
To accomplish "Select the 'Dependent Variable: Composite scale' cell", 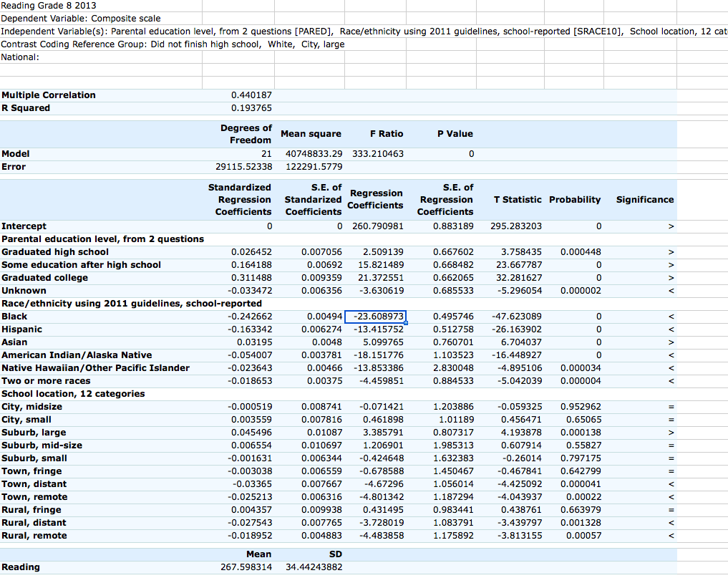I will pos(81,19).
